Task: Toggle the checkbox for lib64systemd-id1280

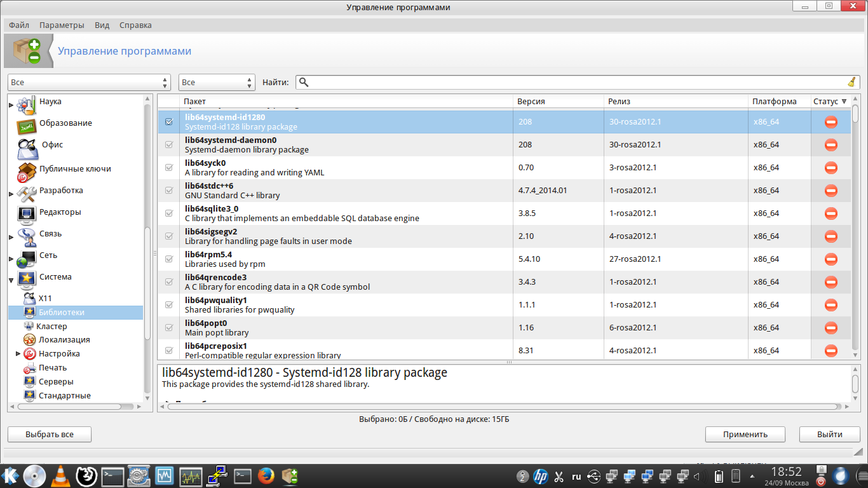Action: (x=169, y=122)
